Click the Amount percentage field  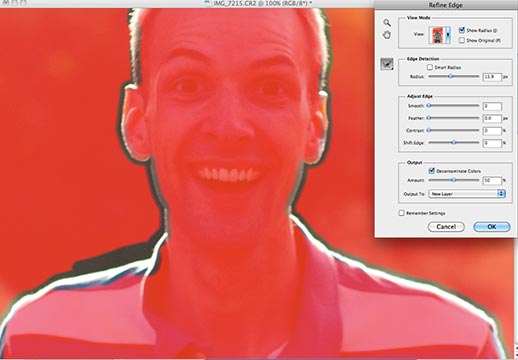492,180
